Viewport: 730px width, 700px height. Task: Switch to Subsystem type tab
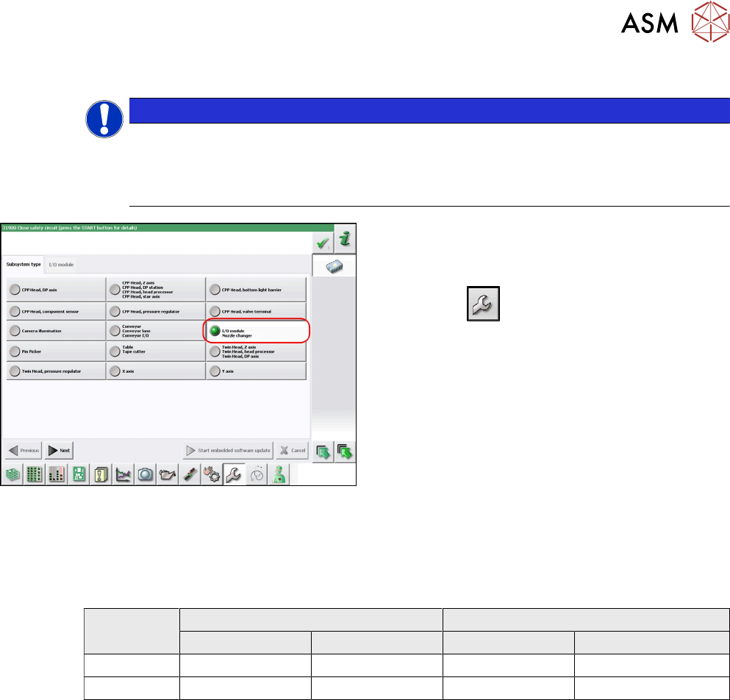pyautogui.click(x=24, y=265)
